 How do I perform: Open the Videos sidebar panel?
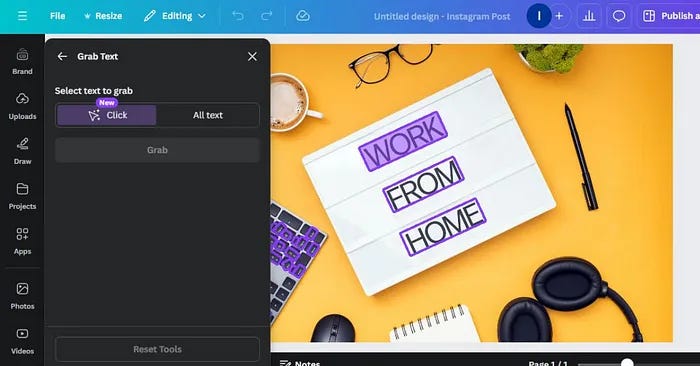tap(22, 341)
